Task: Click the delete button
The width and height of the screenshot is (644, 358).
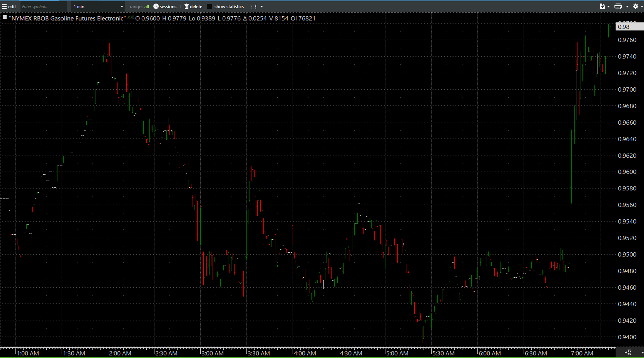Action: (x=193, y=7)
